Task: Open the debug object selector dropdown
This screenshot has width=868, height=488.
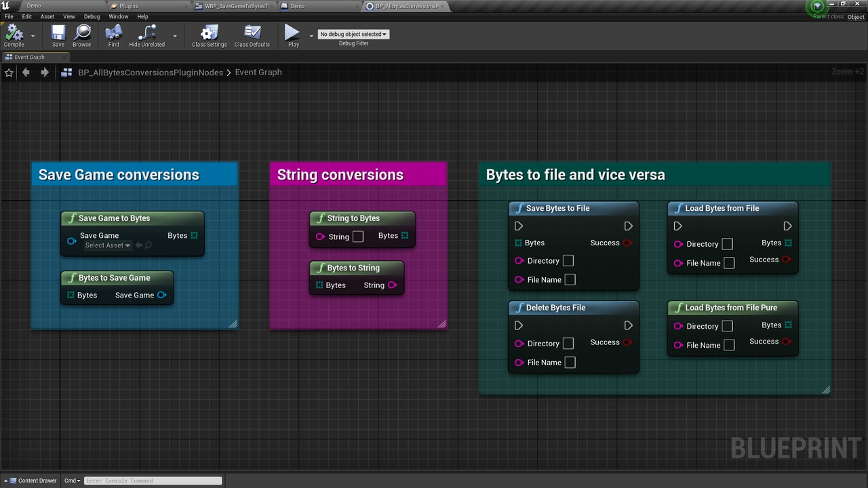Action: click(353, 34)
